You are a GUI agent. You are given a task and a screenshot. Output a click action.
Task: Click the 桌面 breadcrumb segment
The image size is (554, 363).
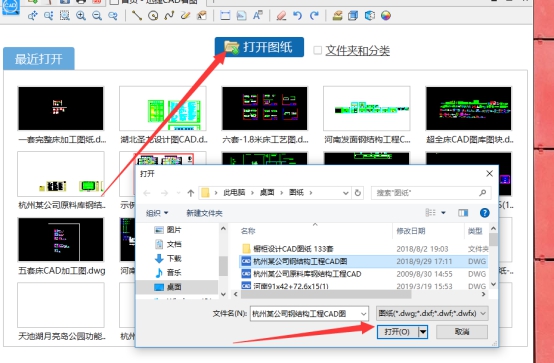[267, 193]
